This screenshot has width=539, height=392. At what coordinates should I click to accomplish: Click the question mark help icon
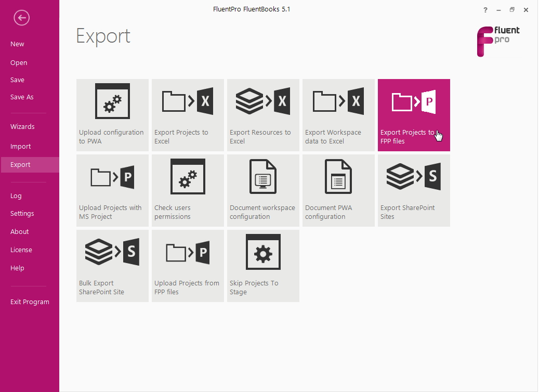[485, 10]
